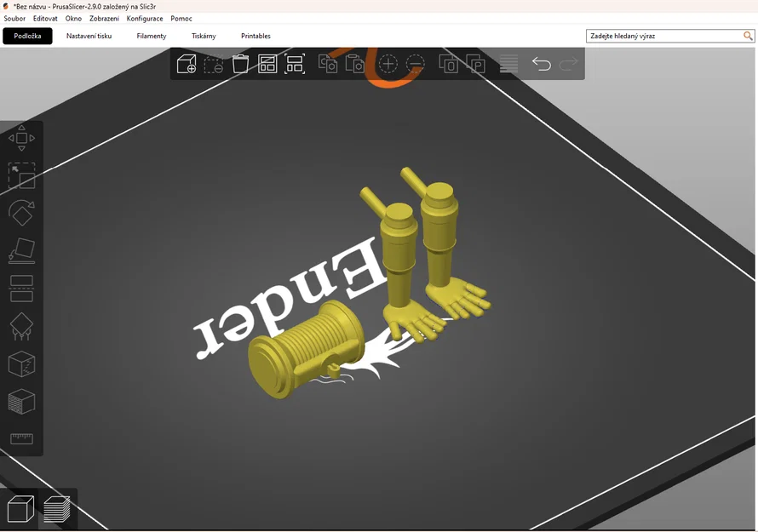This screenshot has height=532, width=758.
Task: Select the Cut tool in left toolbar
Action: click(22, 289)
